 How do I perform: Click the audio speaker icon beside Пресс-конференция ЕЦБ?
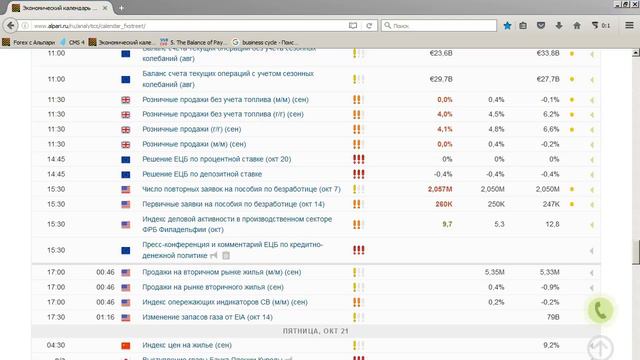[x=214, y=256]
